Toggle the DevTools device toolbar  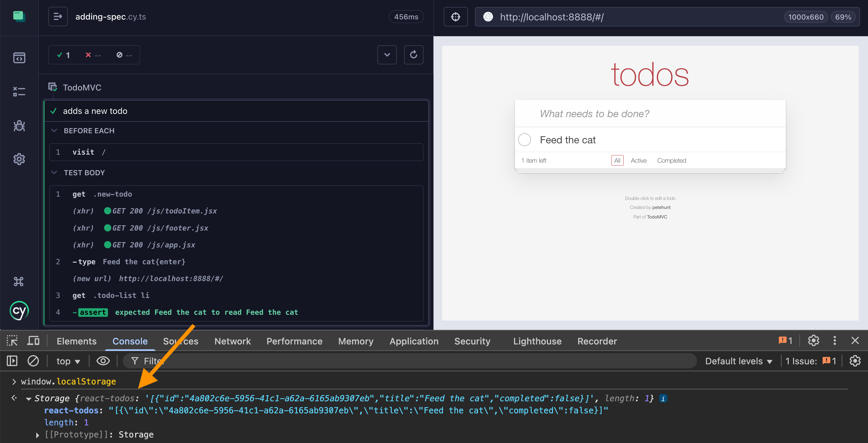point(33,341)
